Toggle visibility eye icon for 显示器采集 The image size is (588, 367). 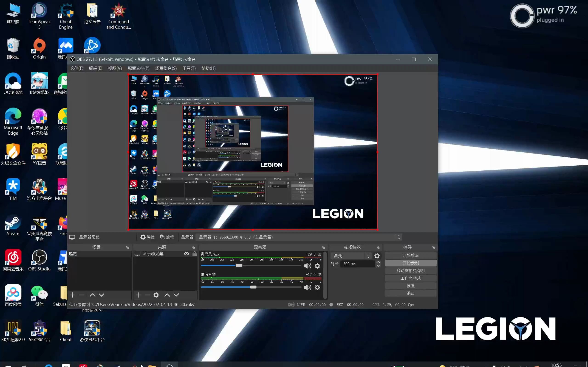[x=187, y=254]
